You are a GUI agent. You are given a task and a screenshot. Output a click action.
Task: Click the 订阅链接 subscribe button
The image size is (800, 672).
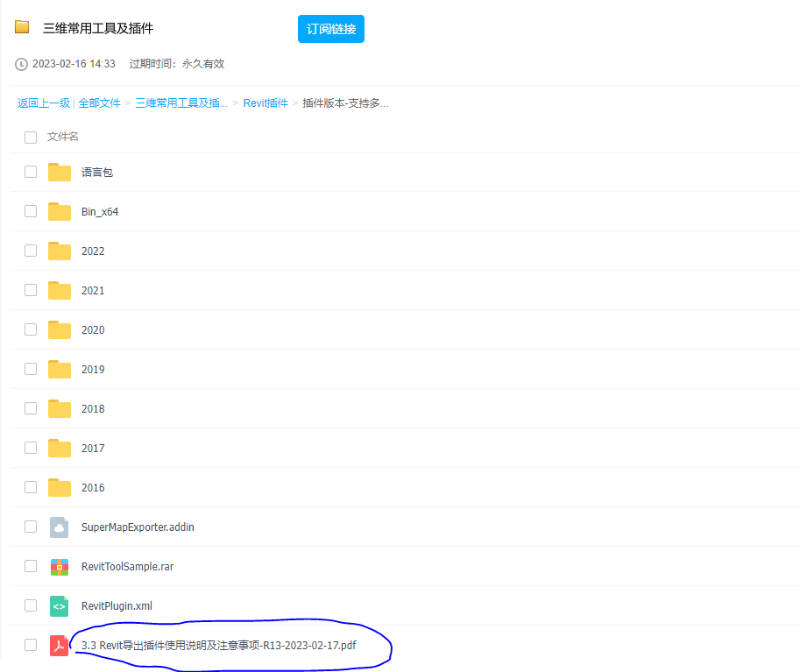coord(330,29)
